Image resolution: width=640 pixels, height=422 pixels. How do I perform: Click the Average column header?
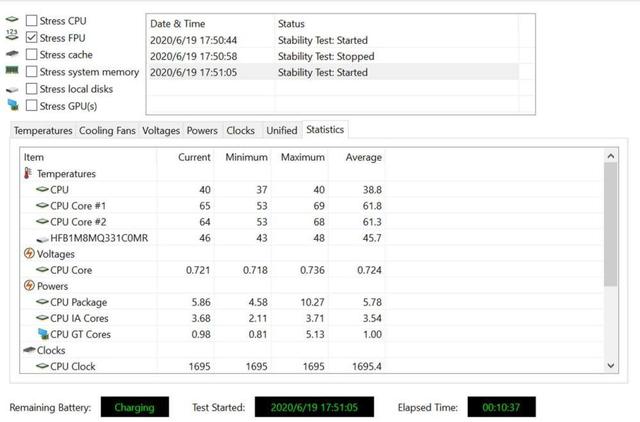click(x=363, y=157)
